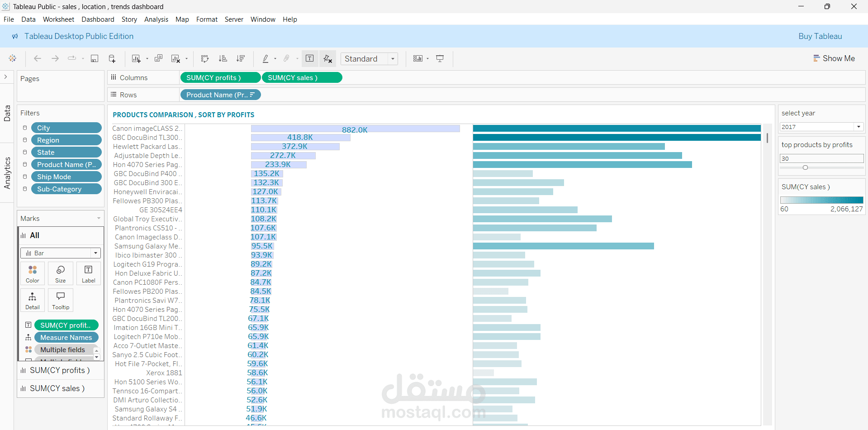
Task: Select SUM(CY sales) marks card
Action: (61, 388)
